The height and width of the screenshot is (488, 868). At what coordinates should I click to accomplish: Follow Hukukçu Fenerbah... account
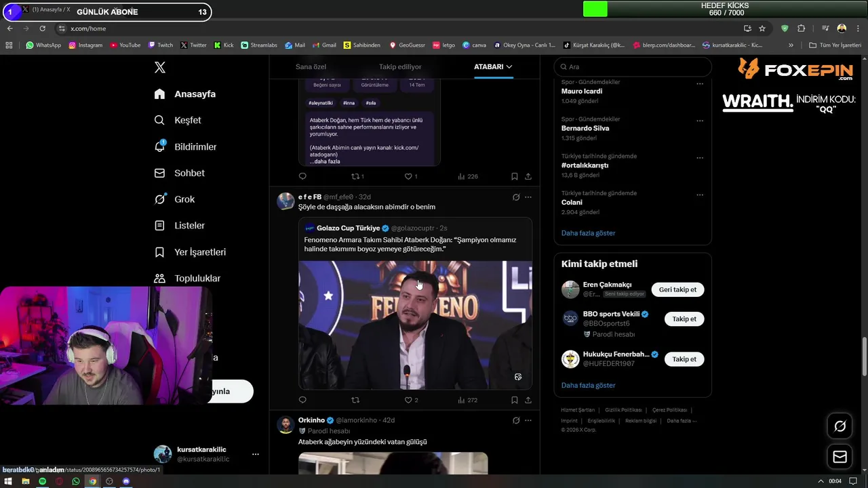click(x=684, y=359)
